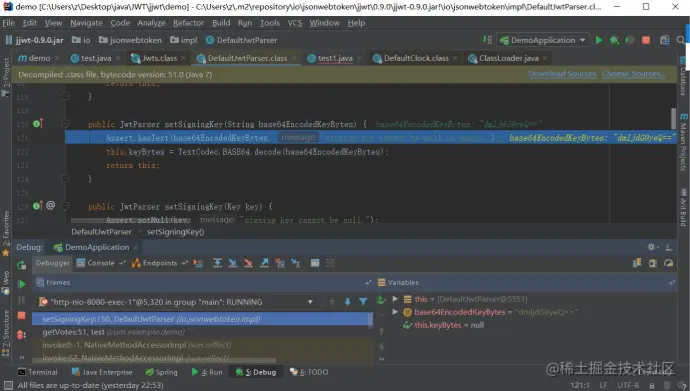Open Search Everywhere magnifier icon
690x391 pixels.
click(681, 40)
